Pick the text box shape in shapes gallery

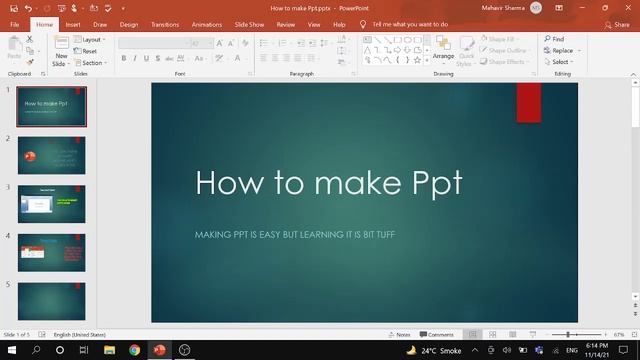pos(367,40)
